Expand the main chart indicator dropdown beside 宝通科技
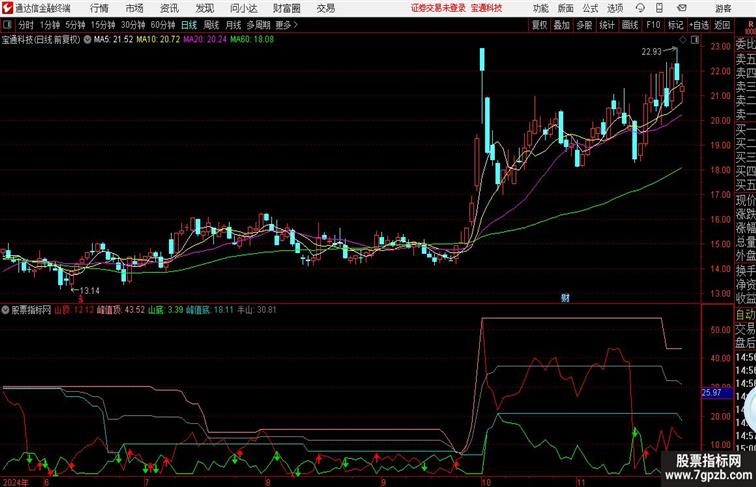The image size is (756, 487). click(x=87, y=40)
